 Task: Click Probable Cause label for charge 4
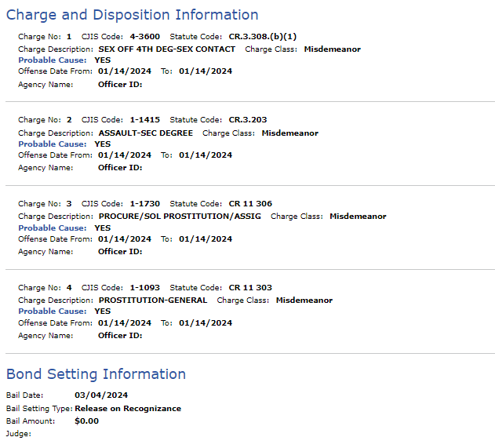[53, 311]
